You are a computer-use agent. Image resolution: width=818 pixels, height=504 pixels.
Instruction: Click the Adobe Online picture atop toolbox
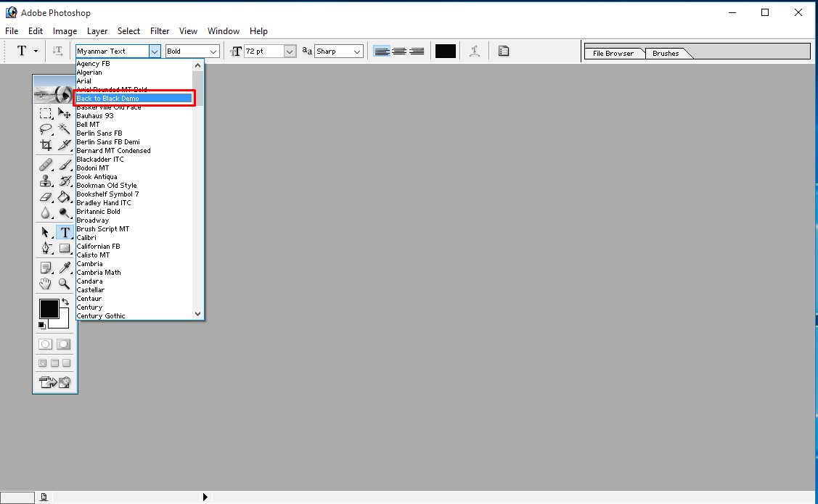tap(54, 89)
